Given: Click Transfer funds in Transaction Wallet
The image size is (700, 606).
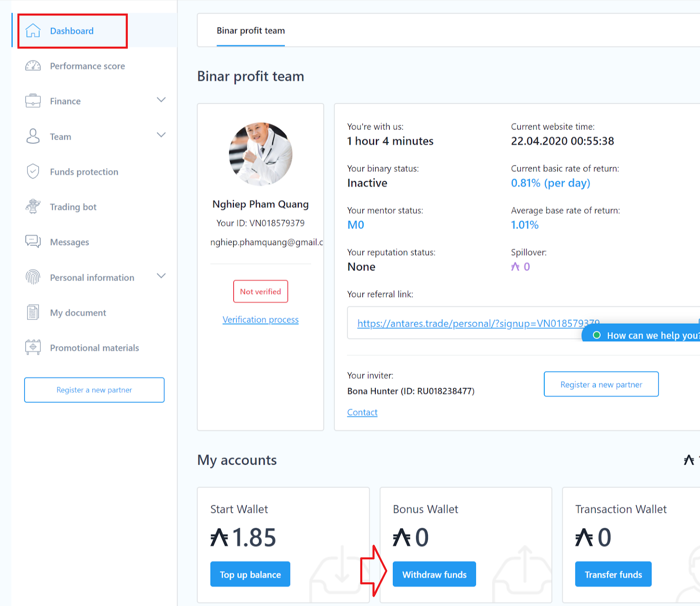Looking at the screenshot, I should click(x=613, y=574).
